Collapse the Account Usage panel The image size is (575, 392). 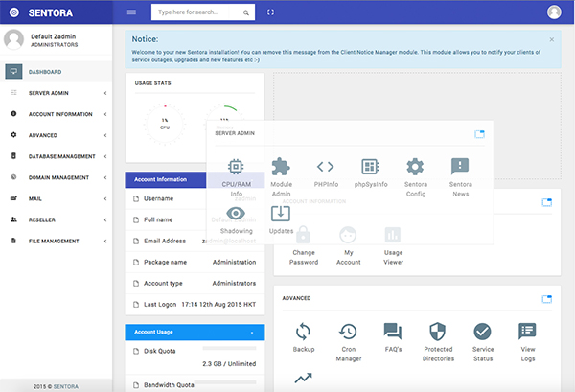pyautogui.click(x=252, y=333)
